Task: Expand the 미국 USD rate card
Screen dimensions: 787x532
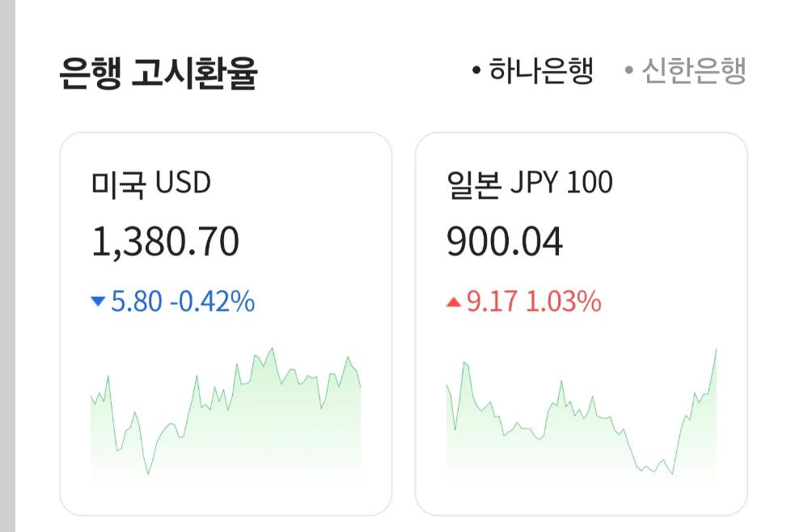Action: [225, 323]
